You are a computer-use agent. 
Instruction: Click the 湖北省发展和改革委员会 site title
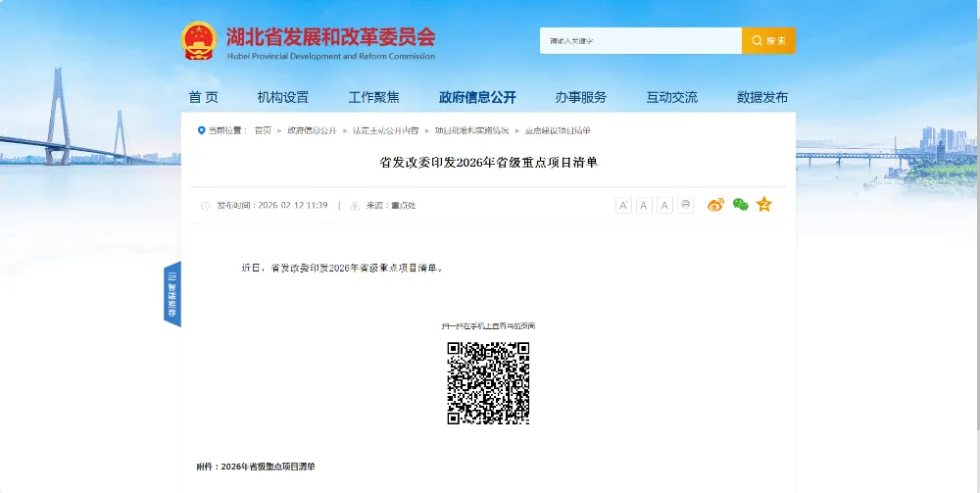pos(330,37)
